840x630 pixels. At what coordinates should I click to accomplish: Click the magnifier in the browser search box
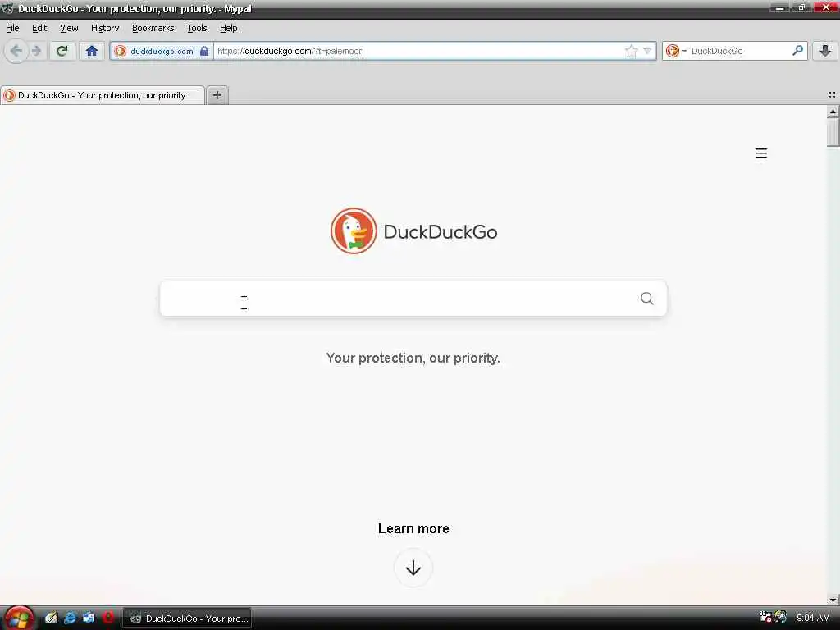pos(797,51)
